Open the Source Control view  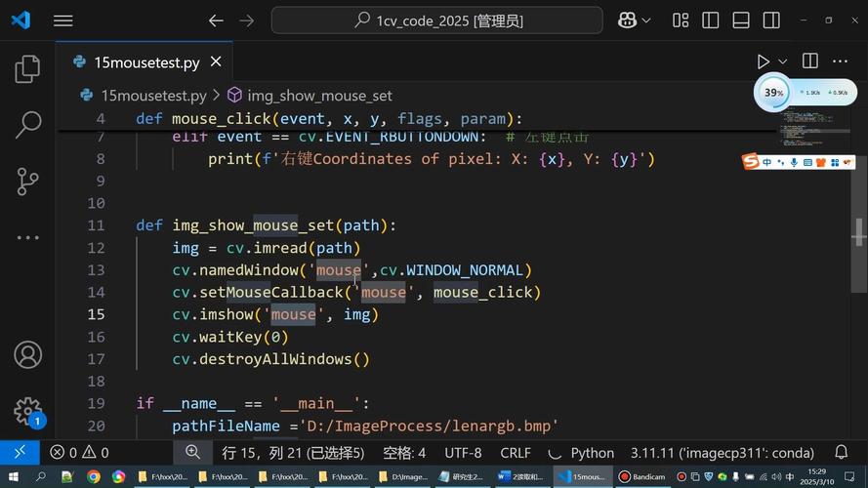pyautogui.click(x=27, y=181)
